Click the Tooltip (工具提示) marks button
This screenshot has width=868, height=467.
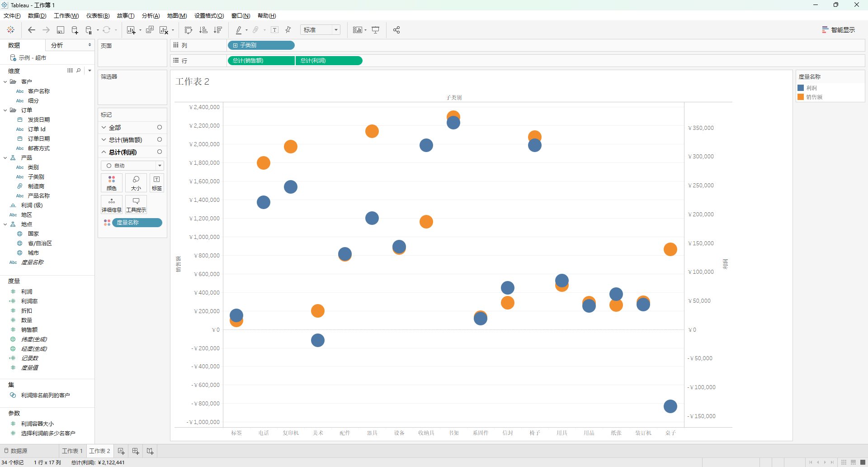[136, 205]
